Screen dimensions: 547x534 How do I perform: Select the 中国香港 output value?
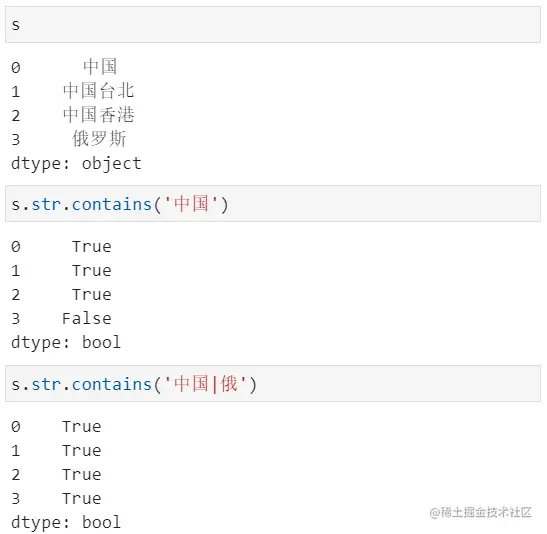(x=99, y=115)
